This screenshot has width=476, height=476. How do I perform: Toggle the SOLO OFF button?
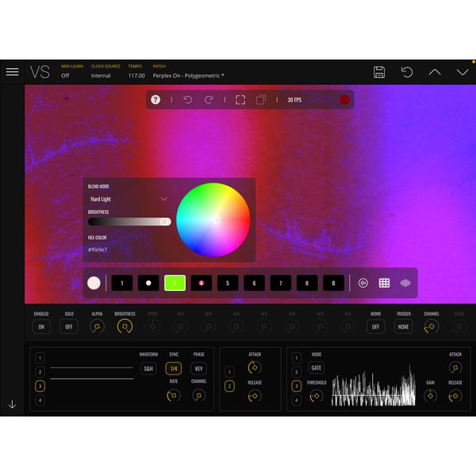click(x=69, y=327)
